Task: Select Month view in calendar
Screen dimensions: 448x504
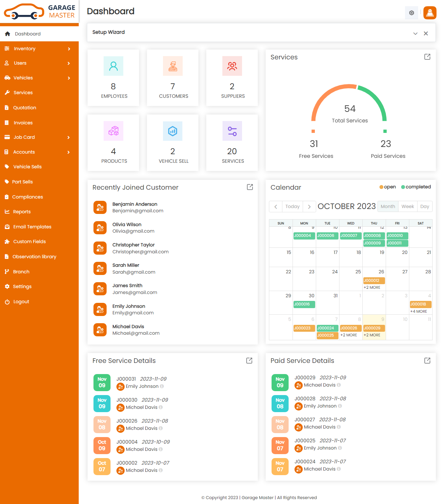Action: 388,206
